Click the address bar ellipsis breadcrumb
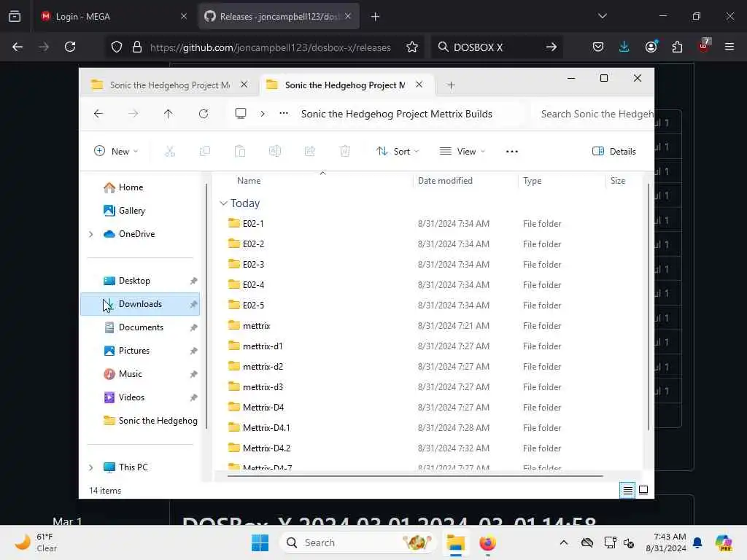Screen dimensions: 747x560 click(x=284, y=113)
